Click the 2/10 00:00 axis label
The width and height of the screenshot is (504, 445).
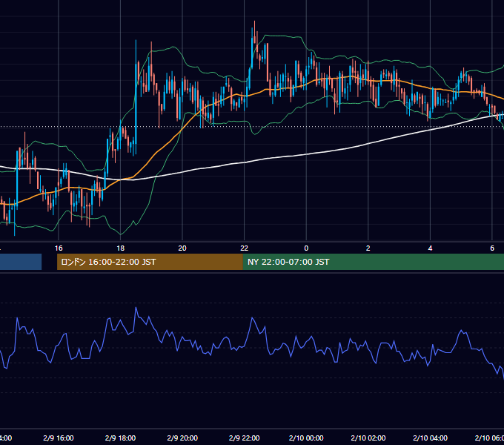(x=306, y=438)
